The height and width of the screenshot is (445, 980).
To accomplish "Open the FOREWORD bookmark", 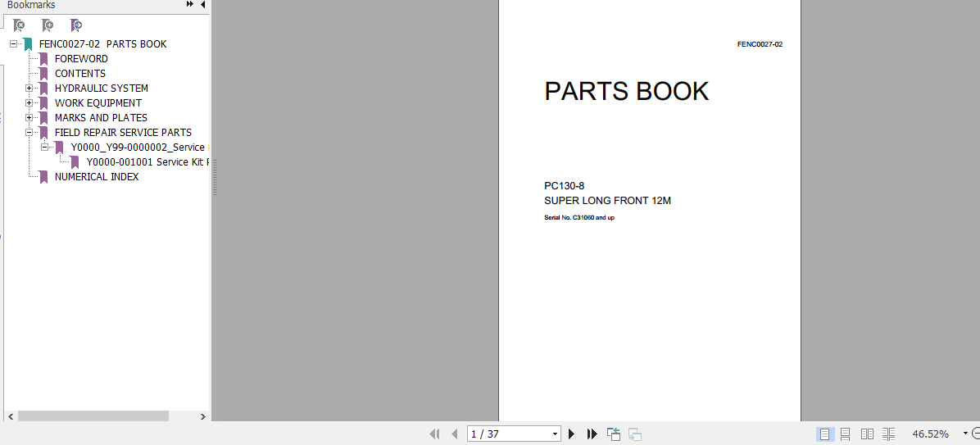I will (x=81, y=59).
